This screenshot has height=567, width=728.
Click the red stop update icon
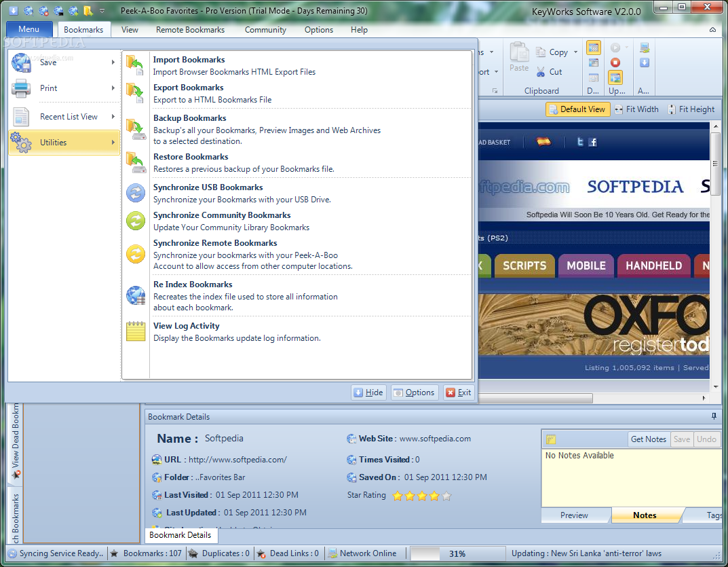[615, 62]
